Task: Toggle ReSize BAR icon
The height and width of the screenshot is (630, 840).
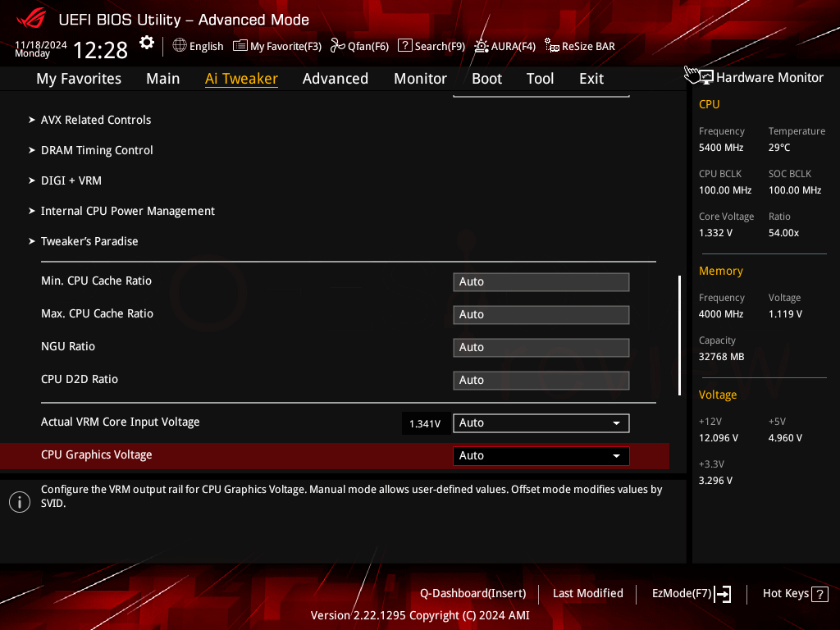Action: tap(552, 46)
